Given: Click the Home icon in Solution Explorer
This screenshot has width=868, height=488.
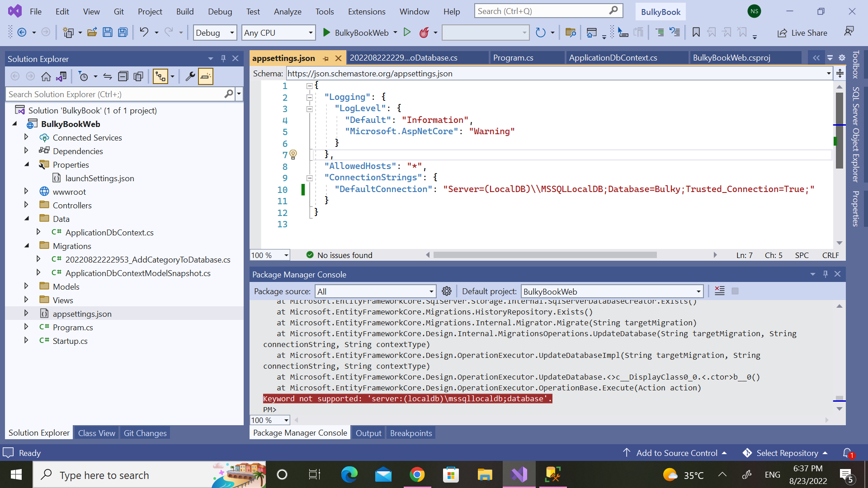Looking at the screenshot, I should pos(46,76).
